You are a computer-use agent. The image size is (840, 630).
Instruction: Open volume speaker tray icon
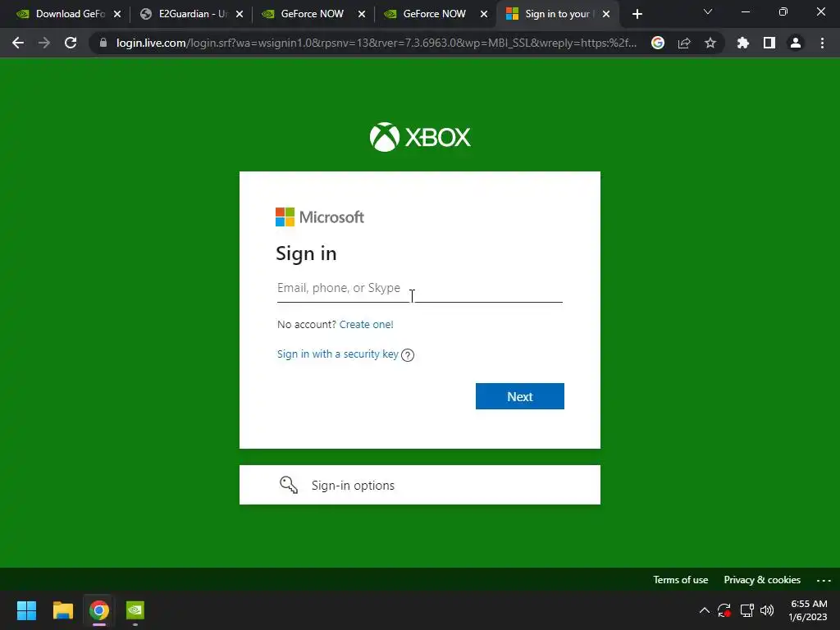(767, 610)
